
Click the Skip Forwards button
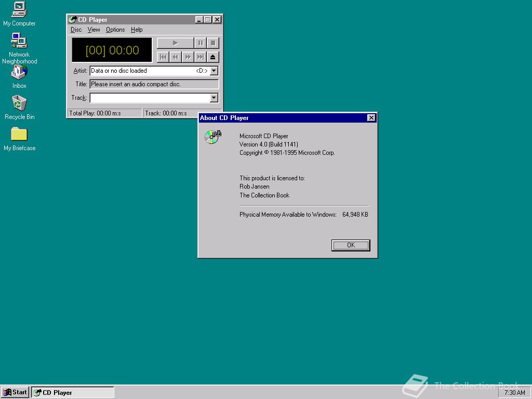[188, 57]
